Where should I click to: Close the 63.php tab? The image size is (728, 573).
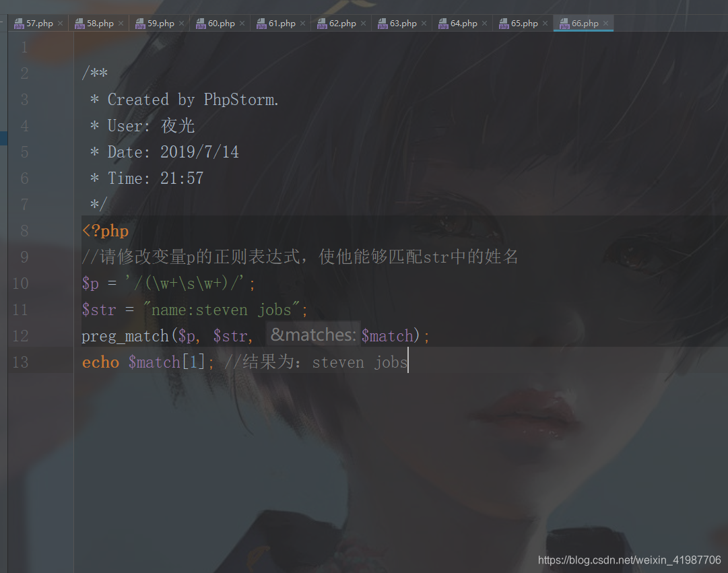click(424, 23)
